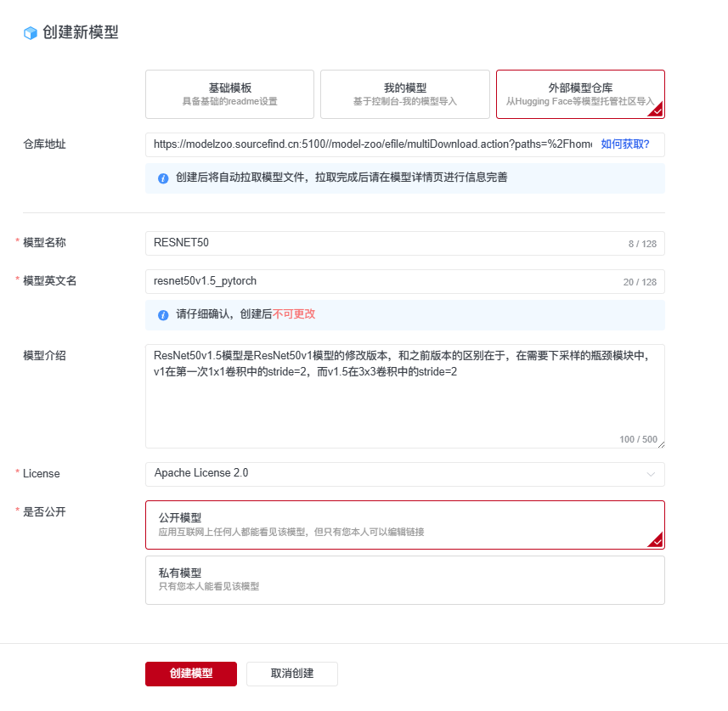This screenshot has height=711, width=728.
Task: Select the 公开模型 visibility option
Action: (404, 525)
